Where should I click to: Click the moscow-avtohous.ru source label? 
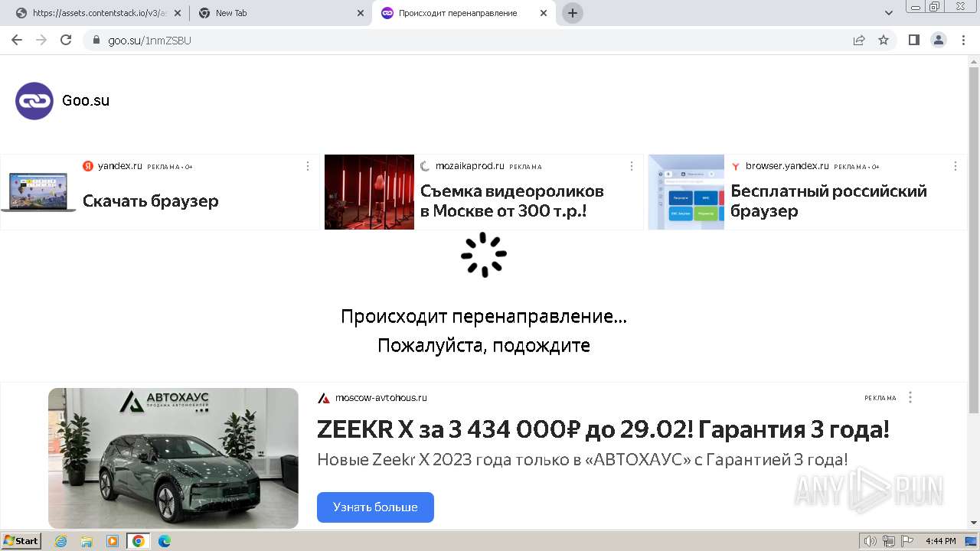[x=381, y=398]
